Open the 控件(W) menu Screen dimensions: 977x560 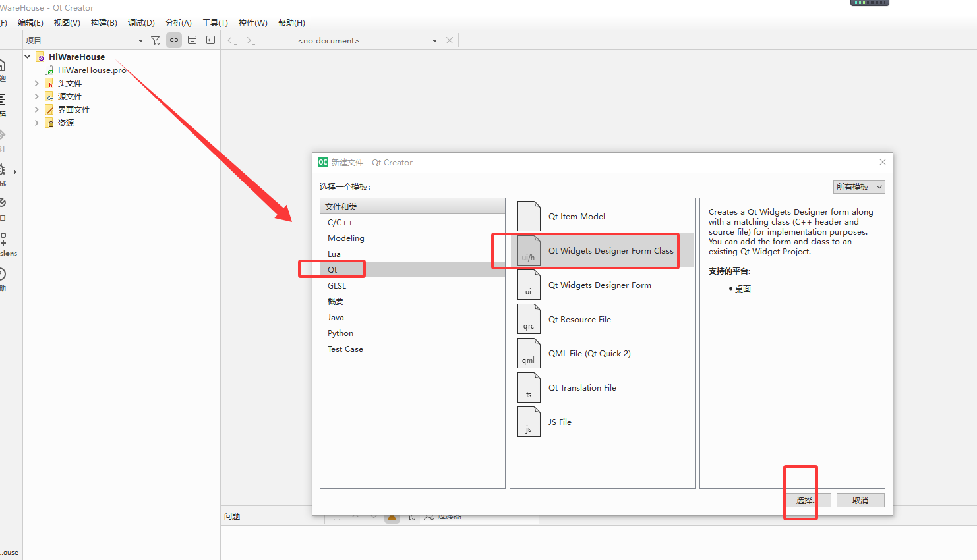253,22
